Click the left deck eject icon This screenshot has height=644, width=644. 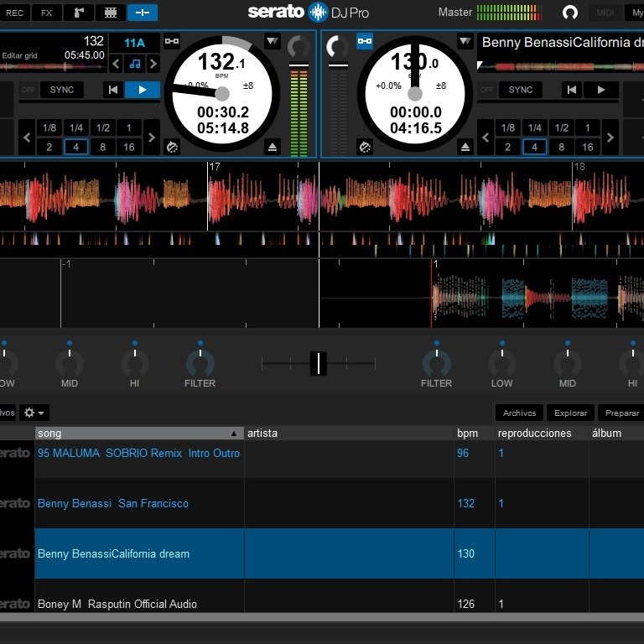click(273, 147)
